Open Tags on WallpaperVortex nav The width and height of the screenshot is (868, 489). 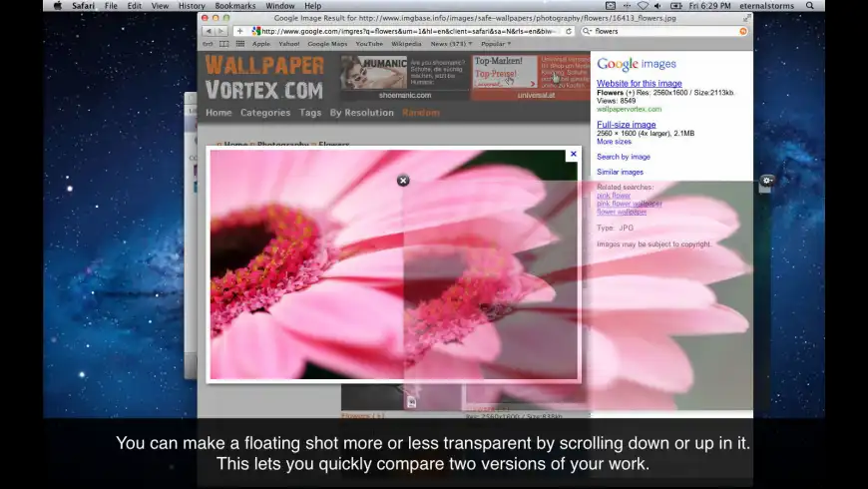click(x=310, y=113)
